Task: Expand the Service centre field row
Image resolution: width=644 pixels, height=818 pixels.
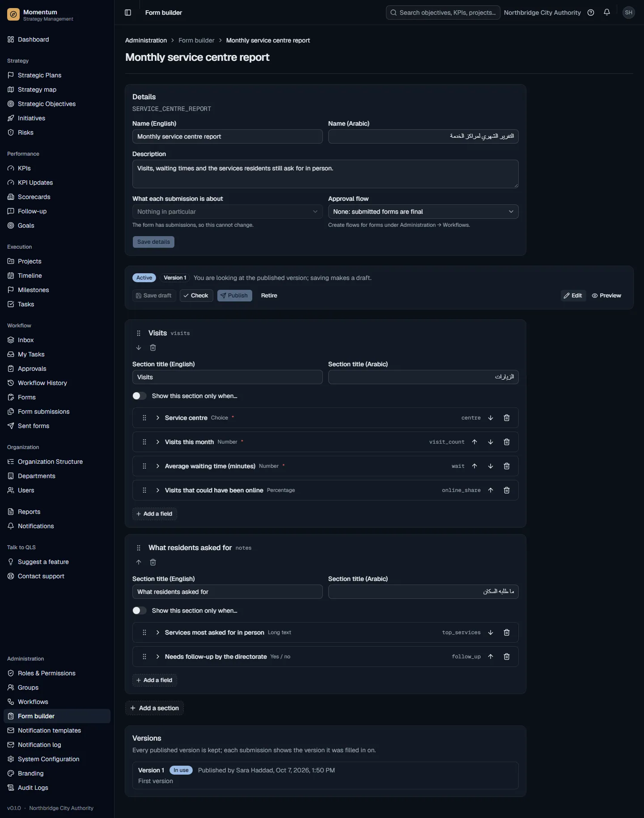Action: [x=158, y=418]
